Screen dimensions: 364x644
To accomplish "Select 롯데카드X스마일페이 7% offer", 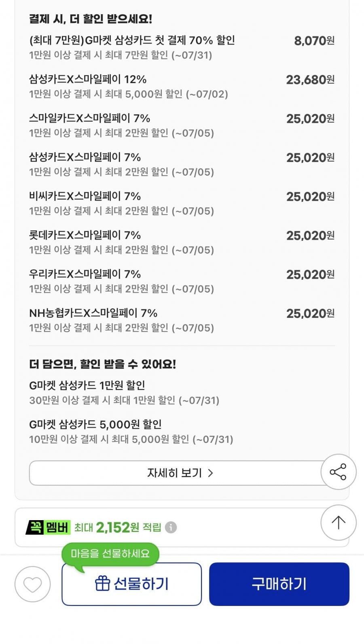I will click(x=182, y=242).
